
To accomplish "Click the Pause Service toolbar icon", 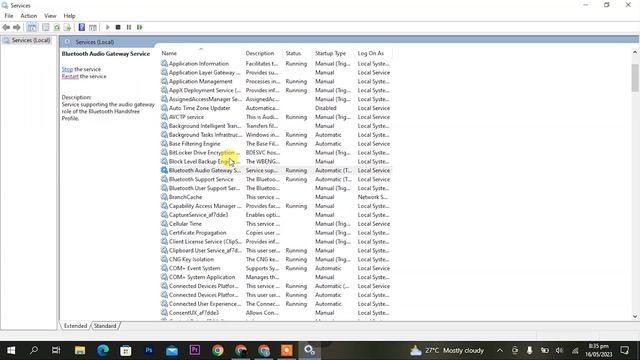I will [x=129, y=27].
